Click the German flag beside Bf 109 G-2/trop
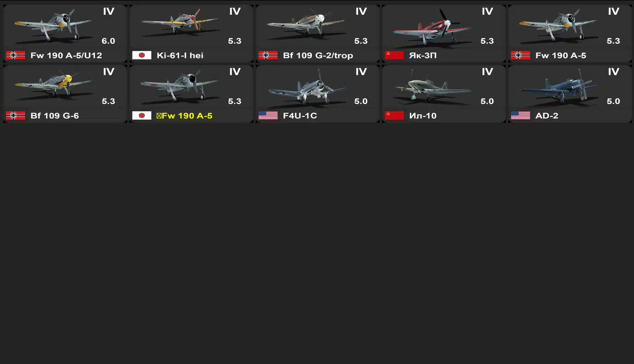 (x=268, y=55)
